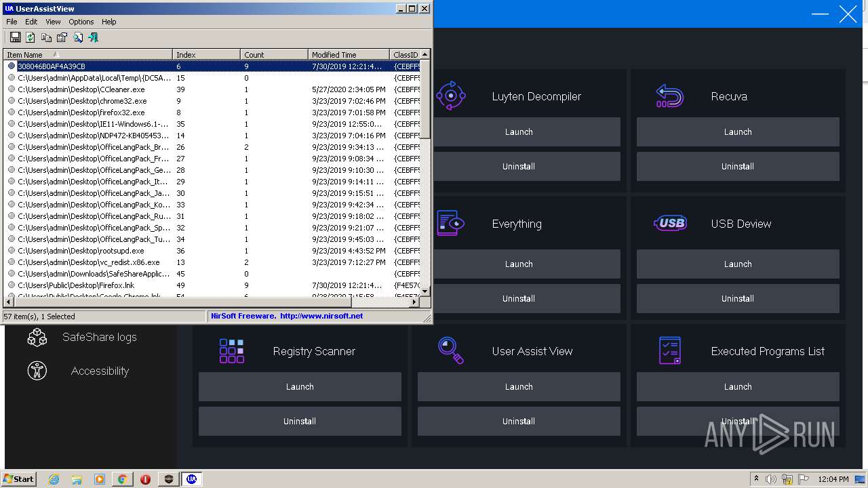Select the Firefox.lnk row
868x488 pixels.
pos(212,285)
